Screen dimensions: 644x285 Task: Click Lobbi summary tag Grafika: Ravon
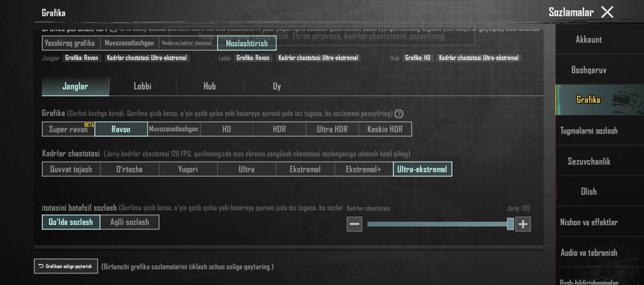point(253,58)
